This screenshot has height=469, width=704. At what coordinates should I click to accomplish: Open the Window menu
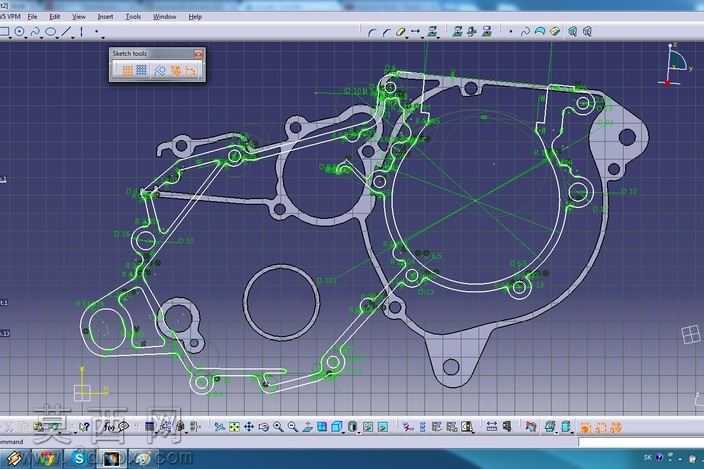coord(164,17)
